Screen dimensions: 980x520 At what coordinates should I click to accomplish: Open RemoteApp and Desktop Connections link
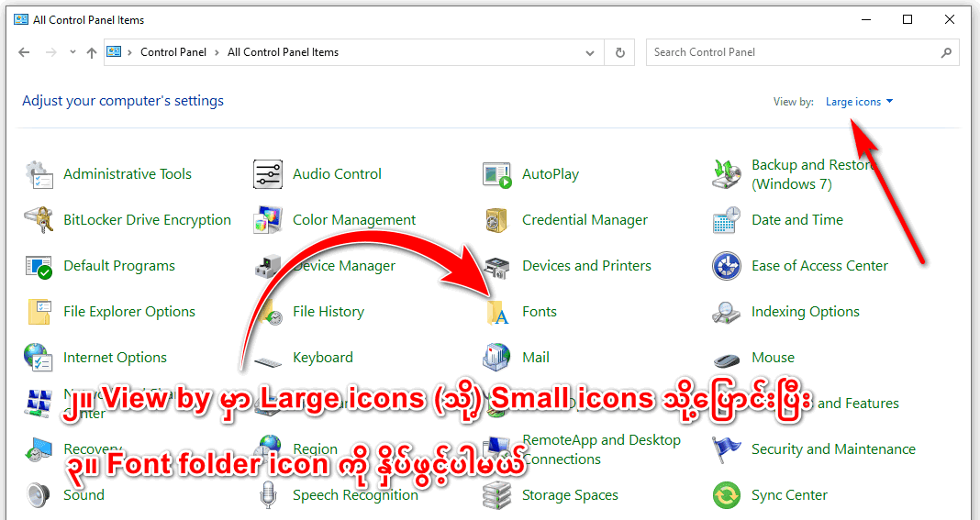click(x=601, y=449)
